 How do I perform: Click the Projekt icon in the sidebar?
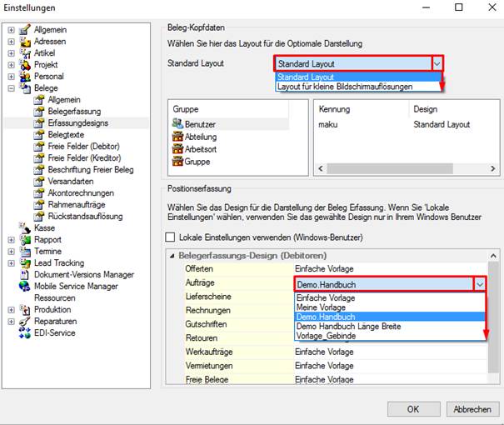25,65
